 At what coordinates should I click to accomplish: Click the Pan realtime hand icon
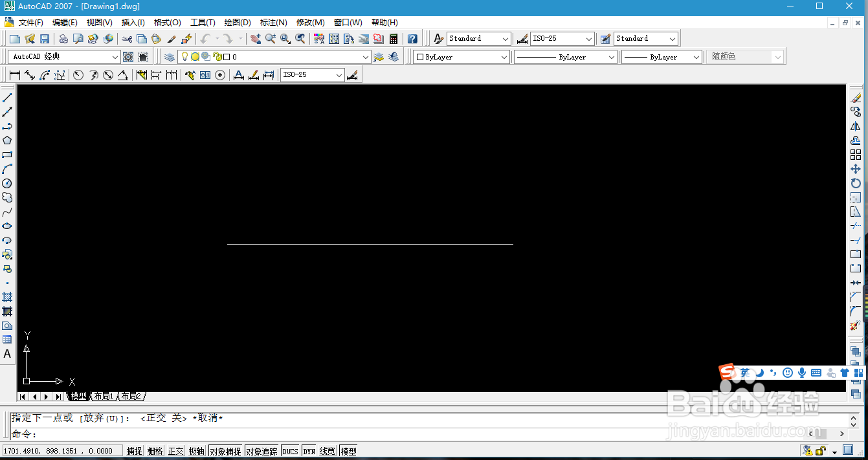[x=256, y=39]
